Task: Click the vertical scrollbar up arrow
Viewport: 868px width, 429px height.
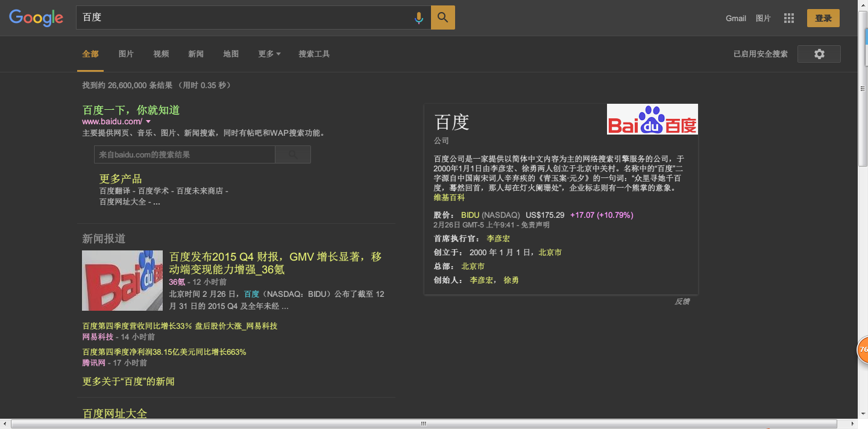Action: point(863,4)
